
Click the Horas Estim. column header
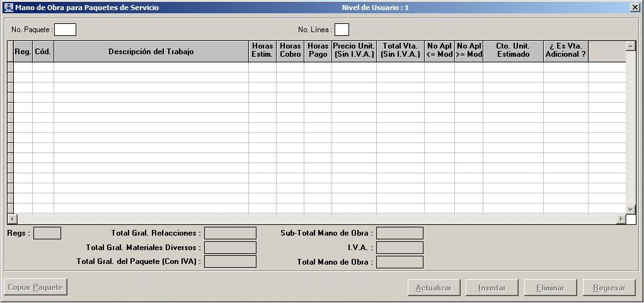(x=262, y=51)
